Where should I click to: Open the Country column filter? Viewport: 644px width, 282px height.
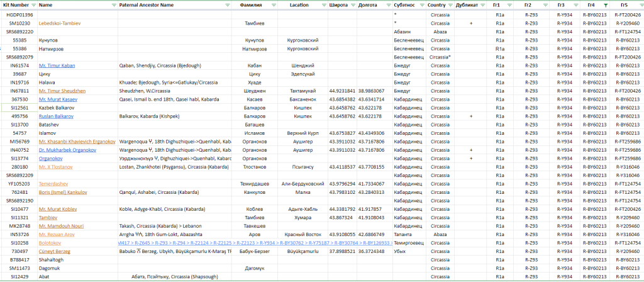click(450, 5)
